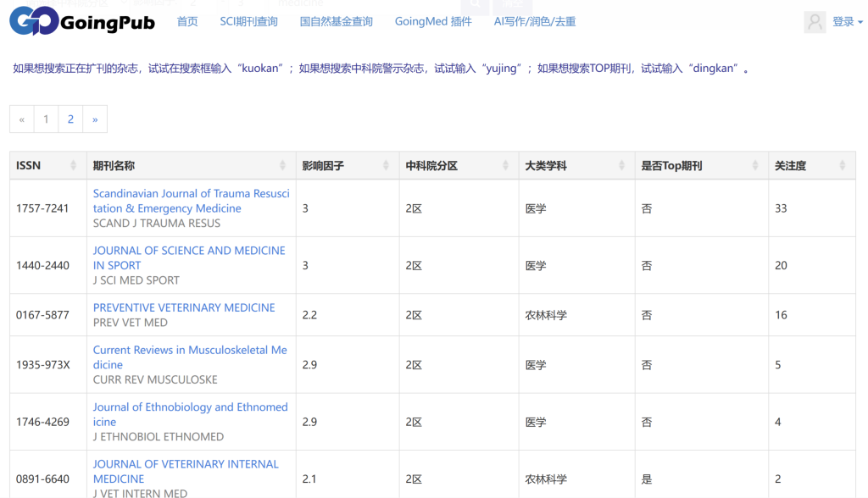Expand the 登录 dropdown menu
This screenshot has width=868, height=498.
point(848,22)
